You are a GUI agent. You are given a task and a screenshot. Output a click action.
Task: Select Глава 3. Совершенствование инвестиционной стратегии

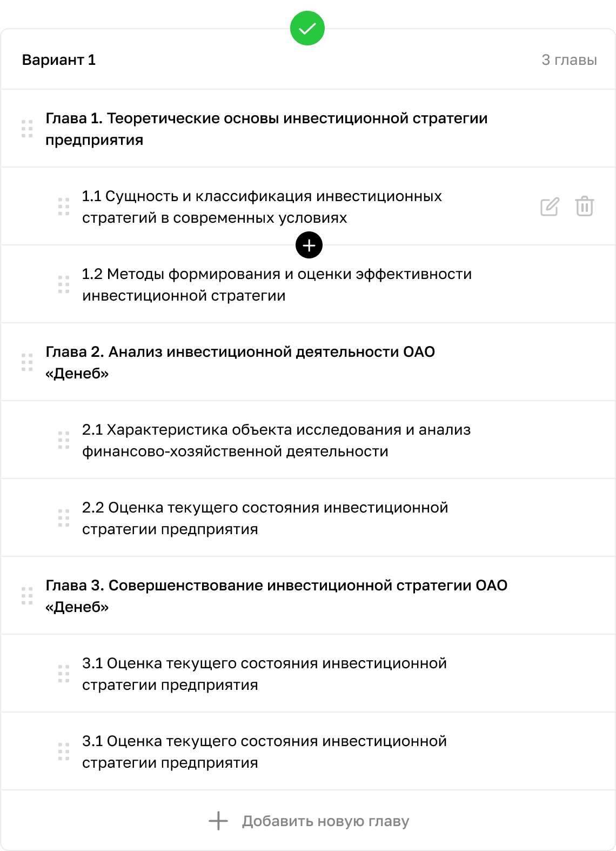click(276, 596)
